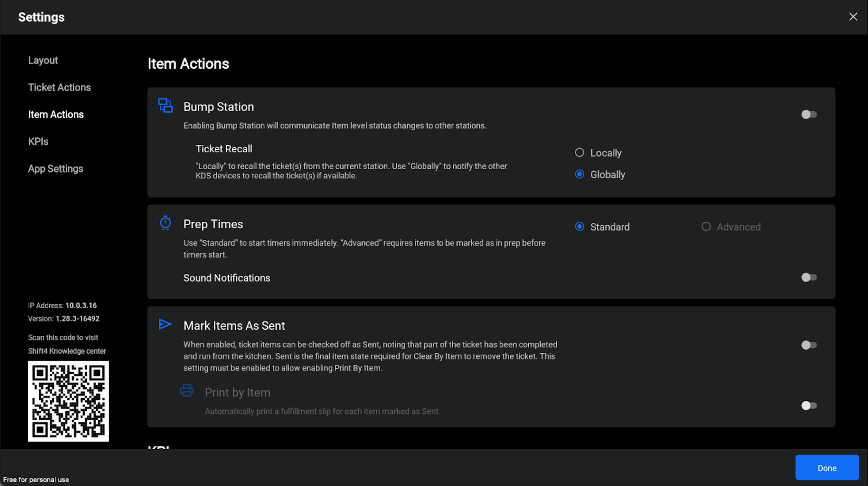Enable the Bump Station toggle
The image size is (868, 486).
click(808, 114)
